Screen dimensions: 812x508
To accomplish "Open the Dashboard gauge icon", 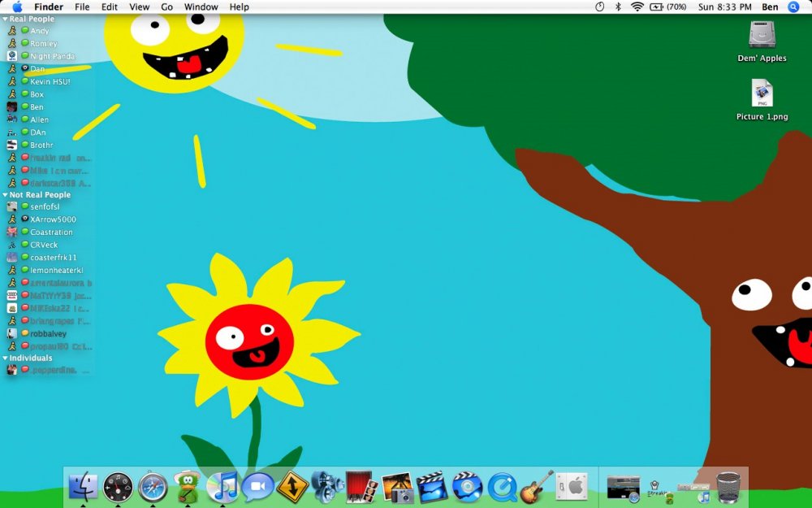I will (118, 487).
